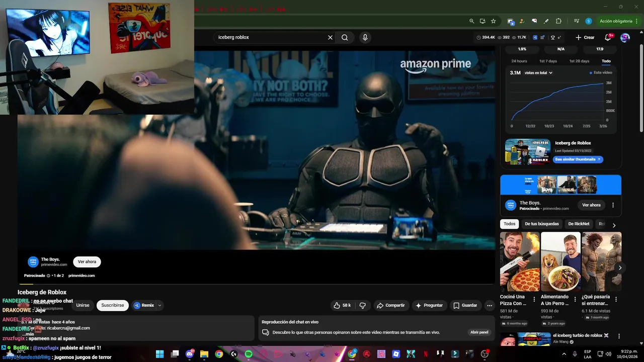The width and height of the screenshot is (644, 362).
Task: Open Discord from the taskbar
Action: pyautogui.click(x=190, y=354)
